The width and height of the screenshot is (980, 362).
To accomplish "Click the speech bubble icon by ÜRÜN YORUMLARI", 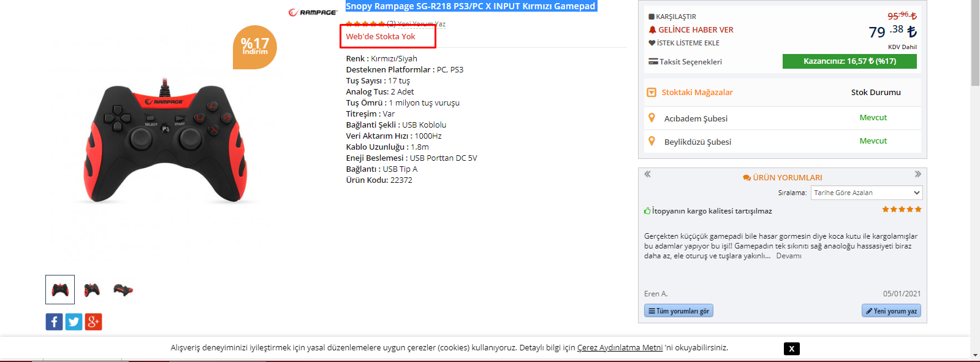I will click(x=747, y=178).
